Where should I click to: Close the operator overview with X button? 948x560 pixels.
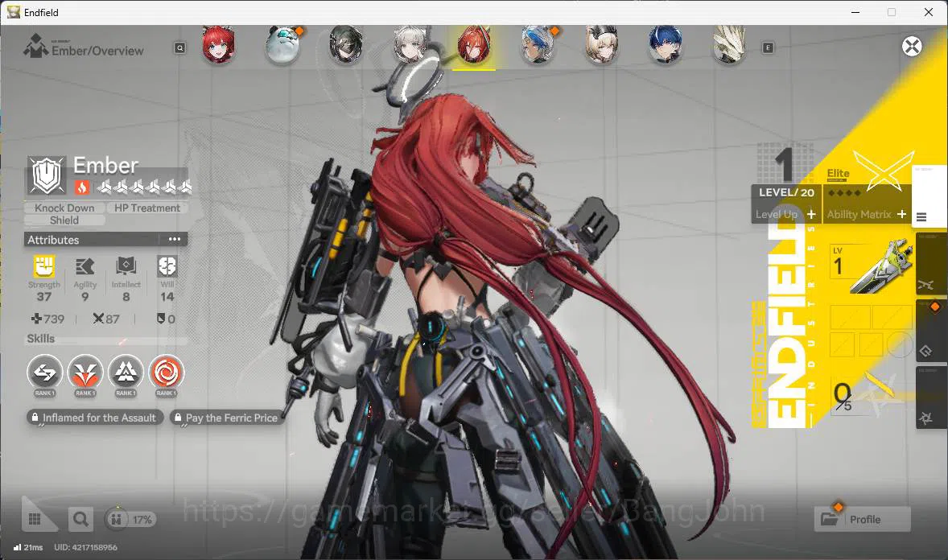912,47
